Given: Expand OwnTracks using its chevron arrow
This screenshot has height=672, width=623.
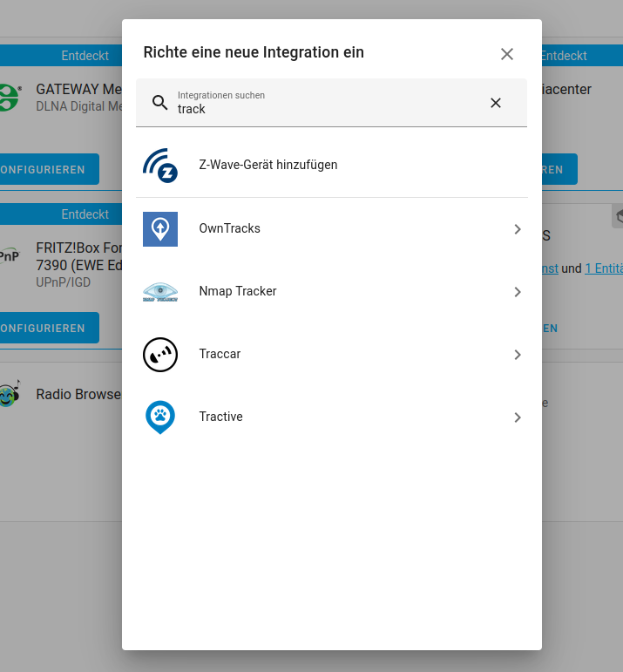Looking at the screenshot, I should (x=518, y=229).
